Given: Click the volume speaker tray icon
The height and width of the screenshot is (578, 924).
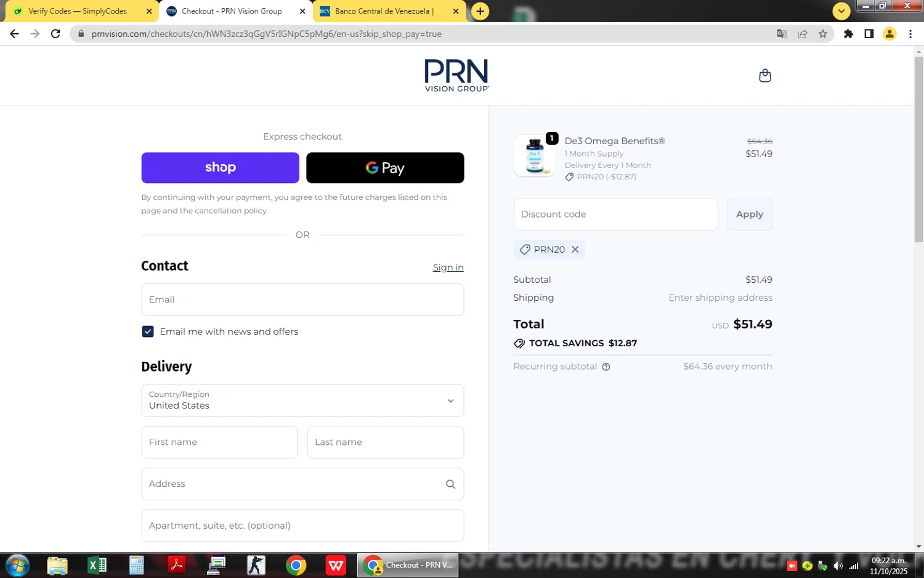Looking at the screenshot, I should [838, 566].
